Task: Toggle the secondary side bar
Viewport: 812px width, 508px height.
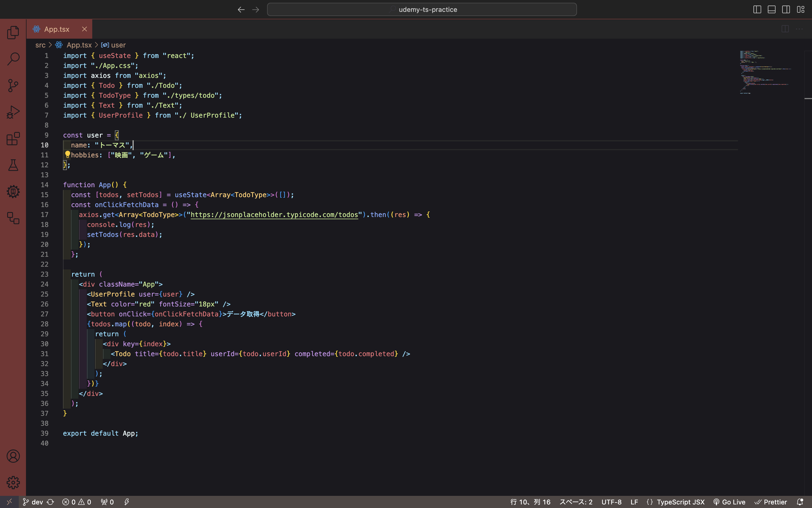Action: click(785, 9)
